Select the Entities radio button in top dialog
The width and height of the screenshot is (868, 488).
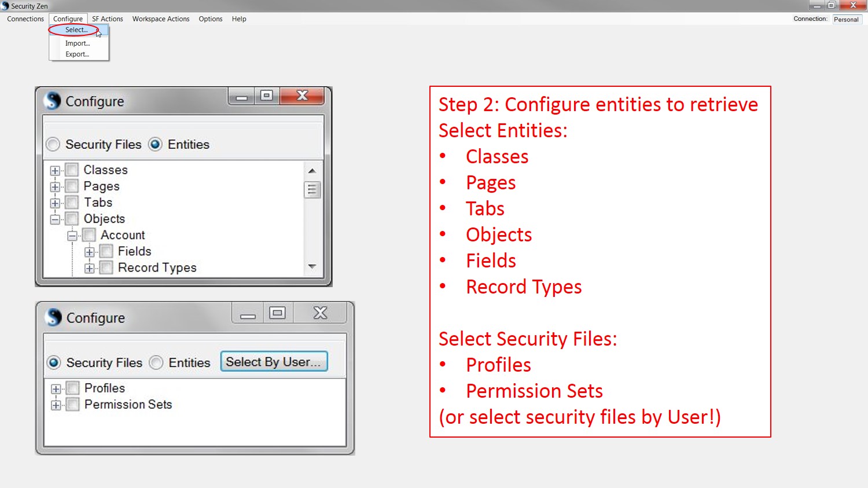pos(155,144)
